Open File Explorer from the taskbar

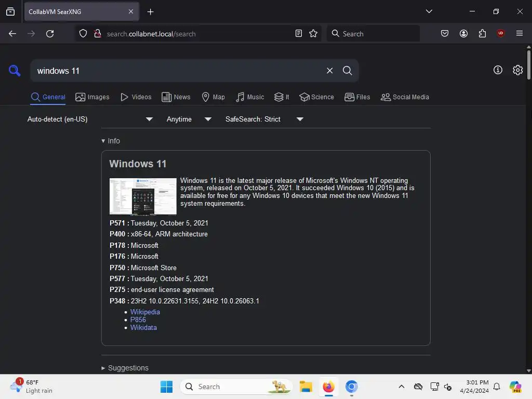pos(305,387)
